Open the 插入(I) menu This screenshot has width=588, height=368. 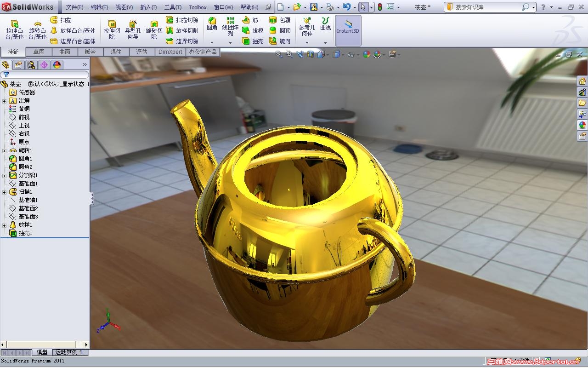148,7
